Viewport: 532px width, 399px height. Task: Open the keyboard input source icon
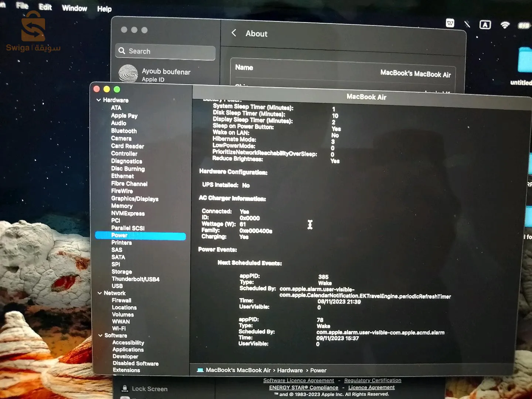(485, 25)
